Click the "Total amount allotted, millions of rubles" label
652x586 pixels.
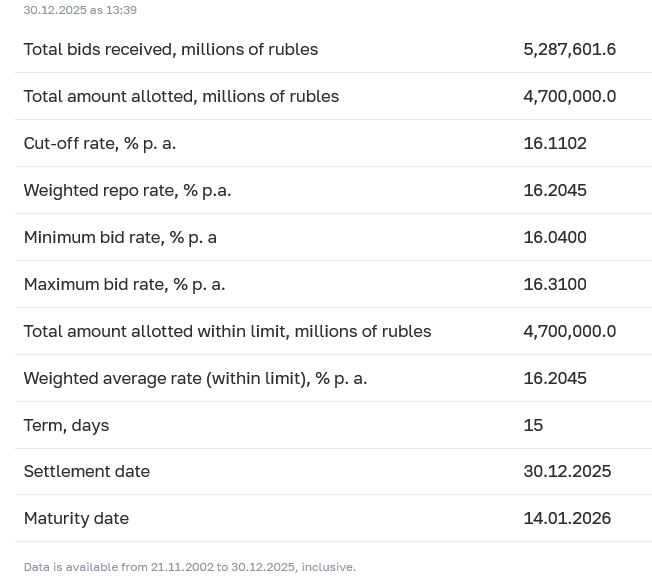(x=181, y=96)
